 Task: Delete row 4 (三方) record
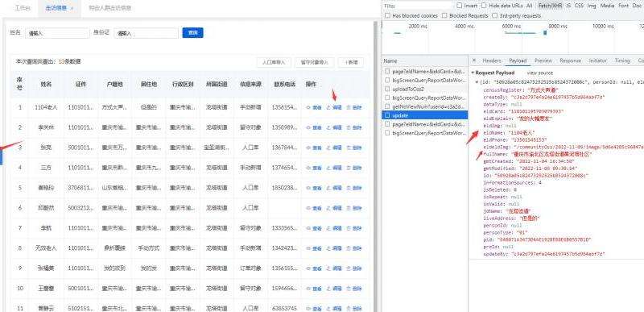point(354,168)
